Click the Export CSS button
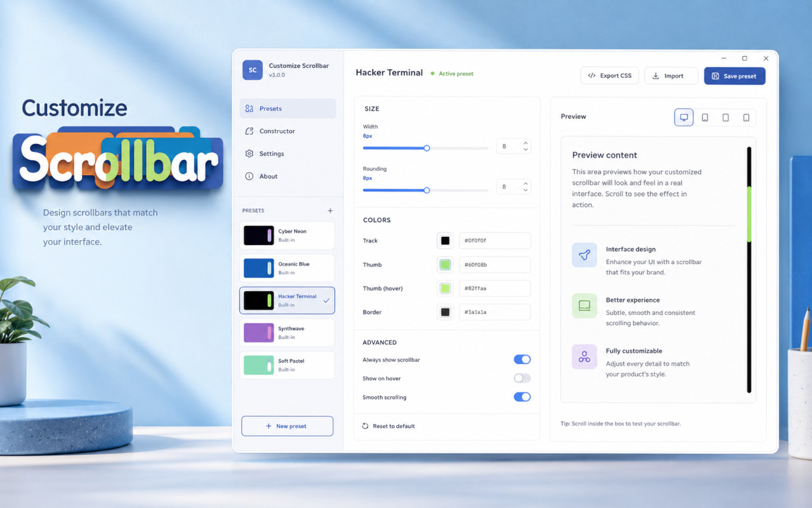 (x=610, y=76)
